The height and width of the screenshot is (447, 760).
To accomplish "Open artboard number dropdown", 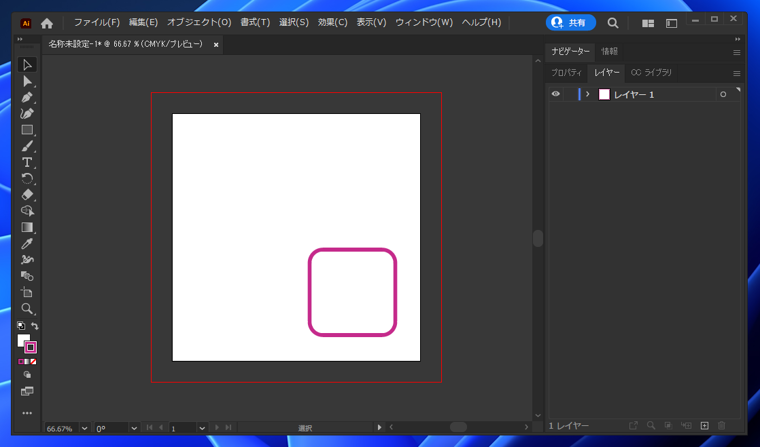I will tap(202, 429).
